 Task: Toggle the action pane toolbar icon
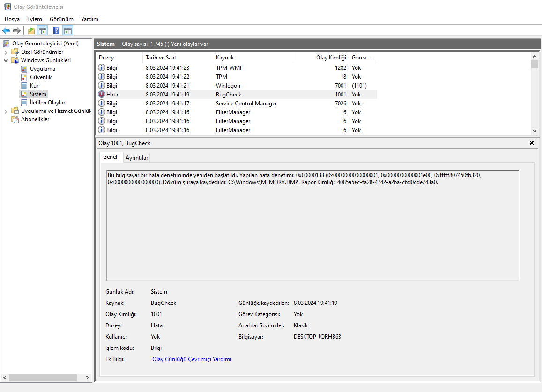tap(68, 31)
